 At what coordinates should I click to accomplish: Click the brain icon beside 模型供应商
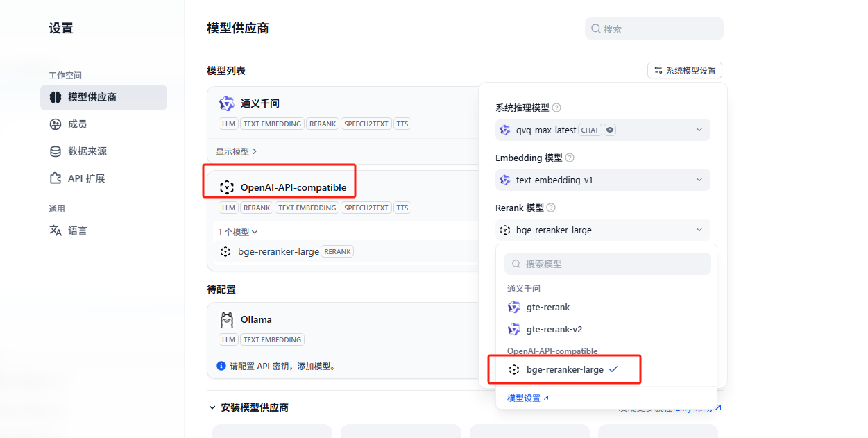pos(56,97)
